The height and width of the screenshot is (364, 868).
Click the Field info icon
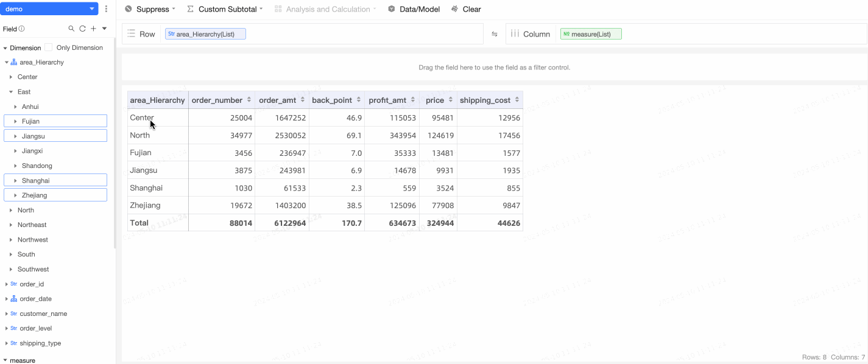point(22,29)
